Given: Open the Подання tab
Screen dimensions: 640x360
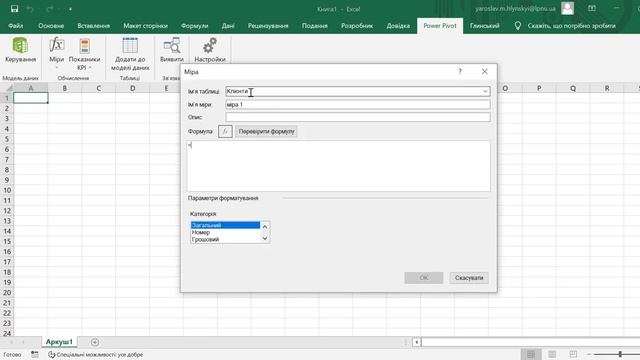Looking at the screenshot, I should (315, 26).
